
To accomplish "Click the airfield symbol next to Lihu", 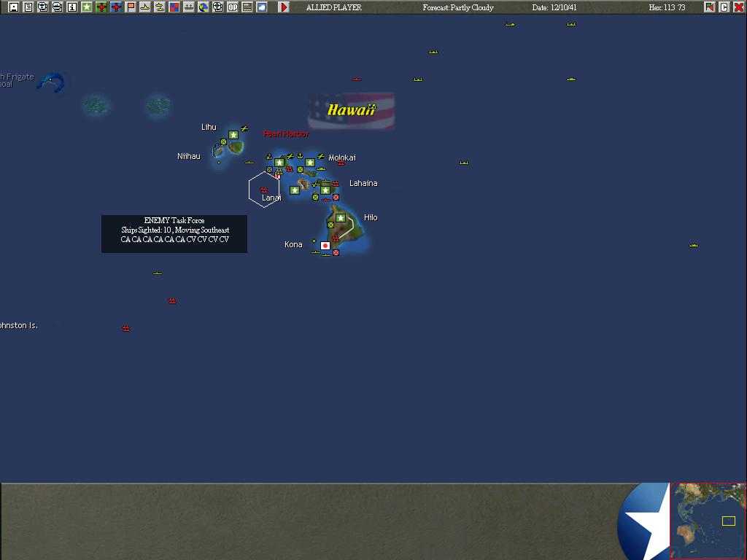I will (244, 128).
